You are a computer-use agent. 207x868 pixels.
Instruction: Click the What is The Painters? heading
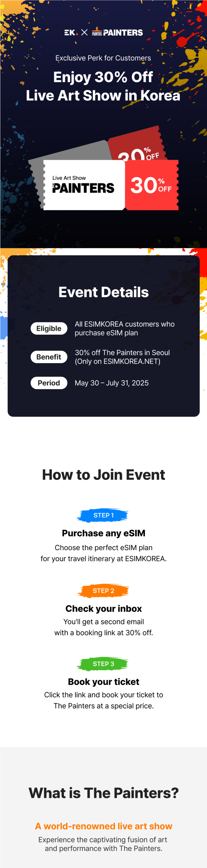104,793
